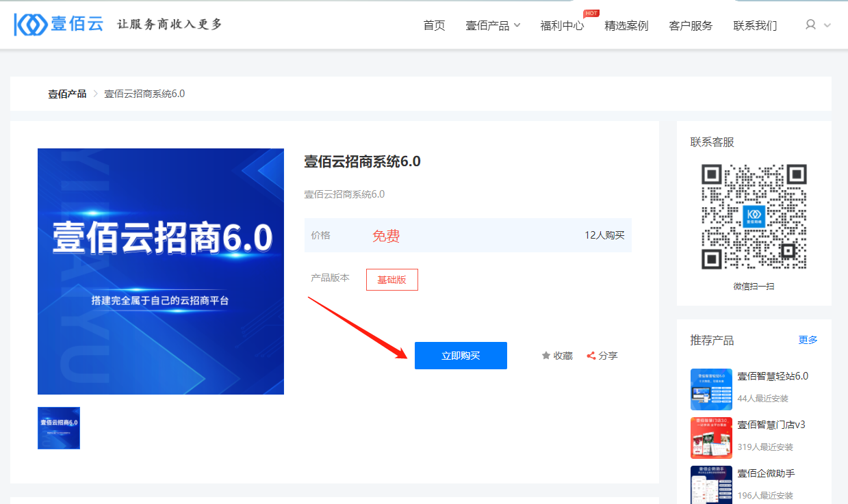Open the 福利中心 menu item
The height and width of the screenshot is (504, 848).
coord(562,25)
